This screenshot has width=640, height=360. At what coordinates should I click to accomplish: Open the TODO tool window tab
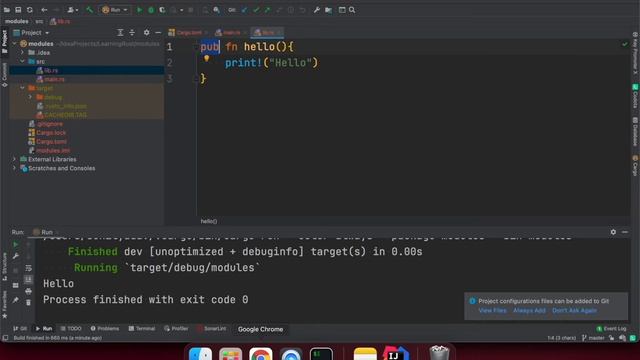pos(71,329)
